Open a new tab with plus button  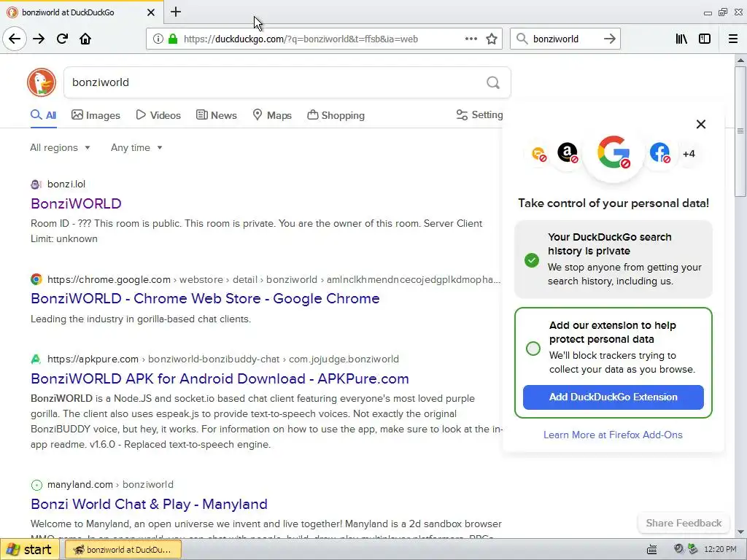pyautogui.click(x=176, y=12)
